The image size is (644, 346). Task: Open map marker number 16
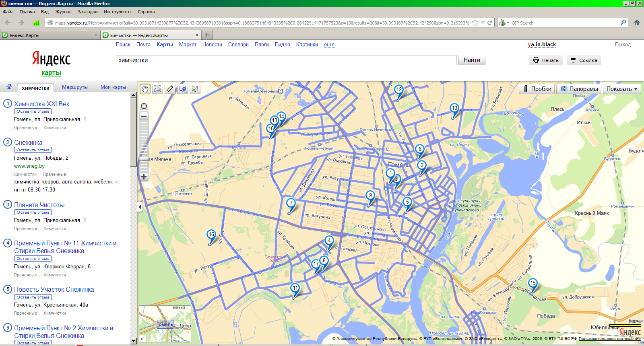(211, 234)
